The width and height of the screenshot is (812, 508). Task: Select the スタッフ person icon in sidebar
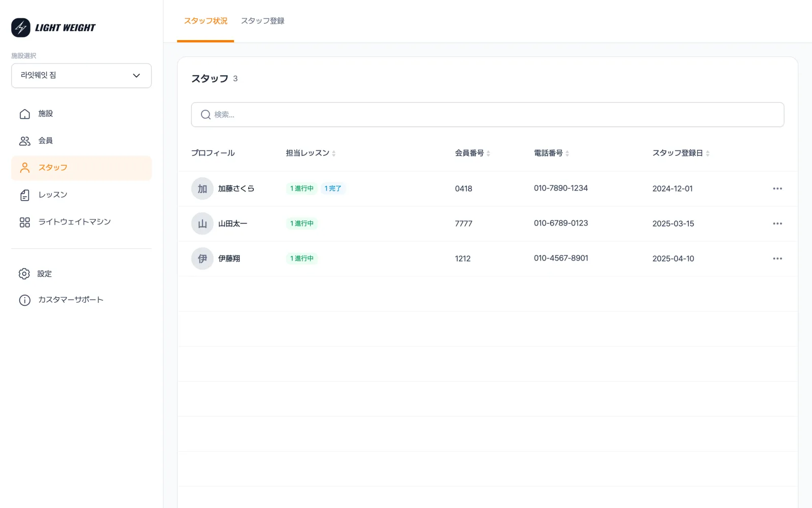(x=24, y=168)
